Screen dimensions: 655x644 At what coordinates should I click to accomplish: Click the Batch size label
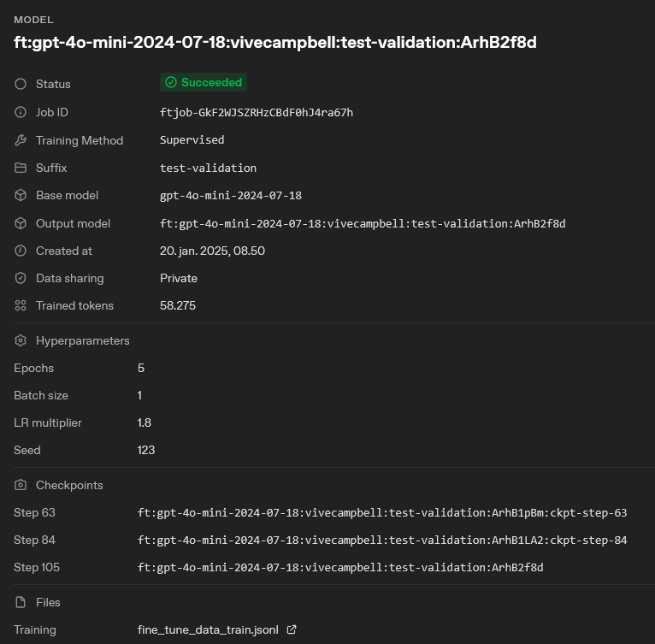[41, 395]
